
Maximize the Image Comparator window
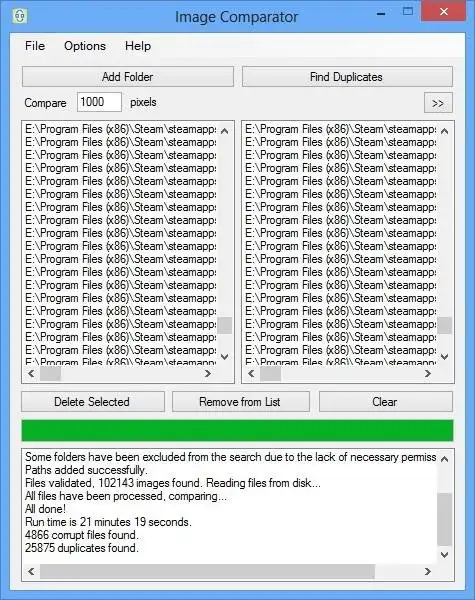[x=408, y=11]
